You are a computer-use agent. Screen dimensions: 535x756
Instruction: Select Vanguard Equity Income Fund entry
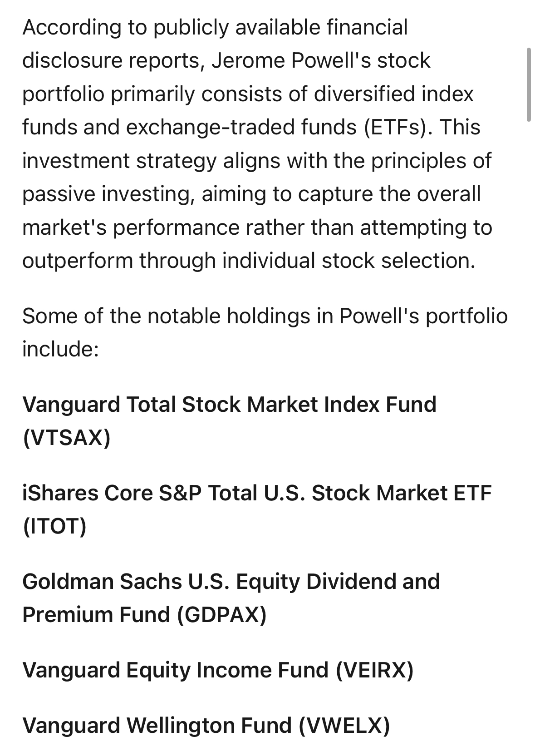coord(218,670)
